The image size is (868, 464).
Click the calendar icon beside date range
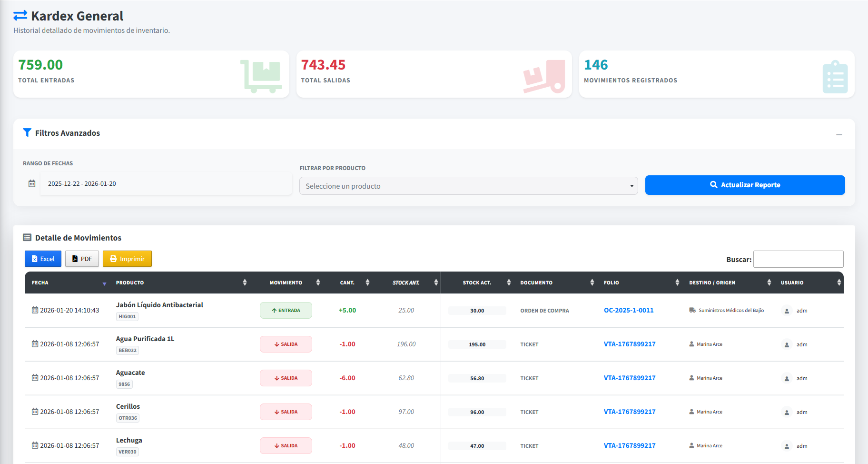tap(32, 183)
